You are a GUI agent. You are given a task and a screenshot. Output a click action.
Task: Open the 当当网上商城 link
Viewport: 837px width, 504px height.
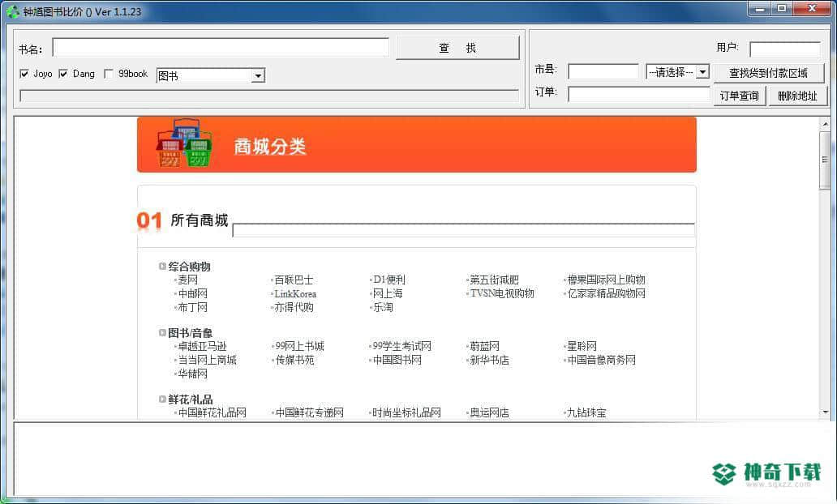[207, 360]
